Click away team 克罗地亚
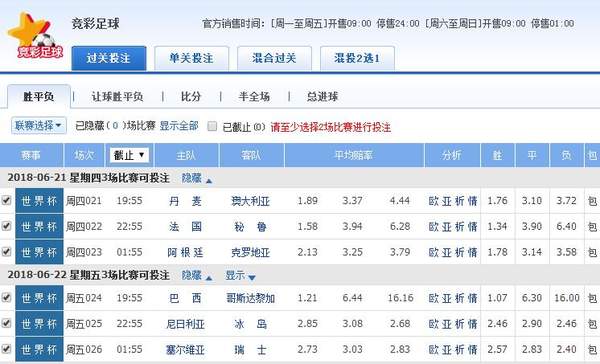The width and height of the screenshot is (600, 364). 251,252
